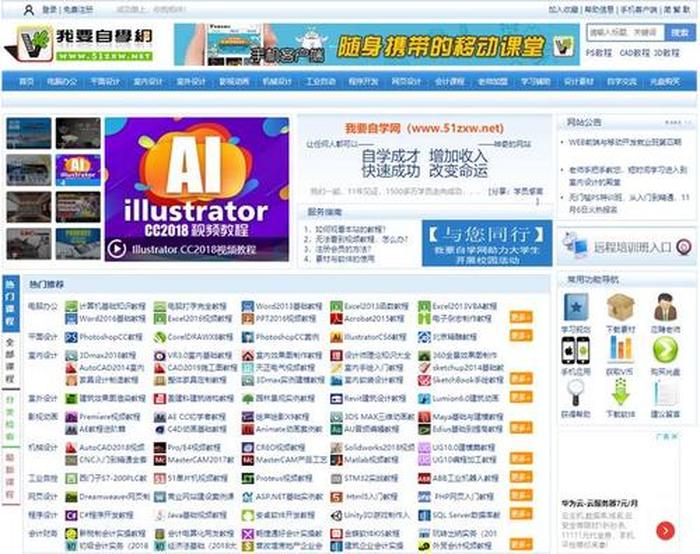Switch to the 全部课程 vertical tab

click(x=11, y=361)
